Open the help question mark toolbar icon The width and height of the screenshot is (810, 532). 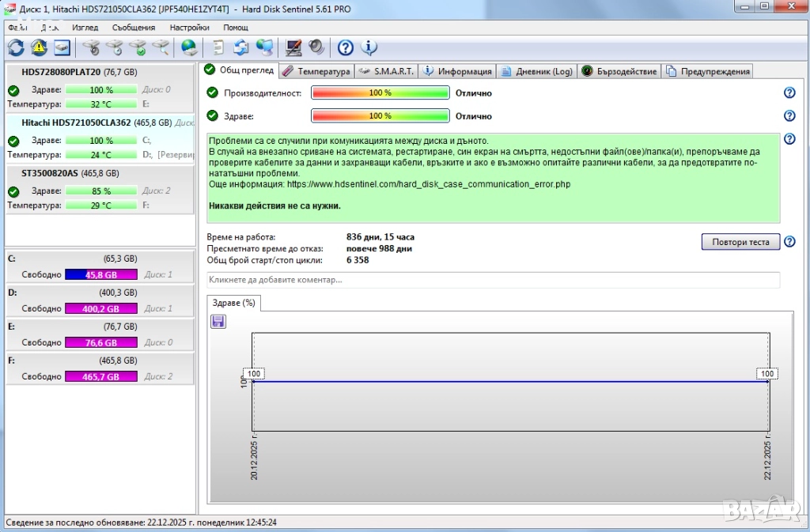click(x=345, y=47)
